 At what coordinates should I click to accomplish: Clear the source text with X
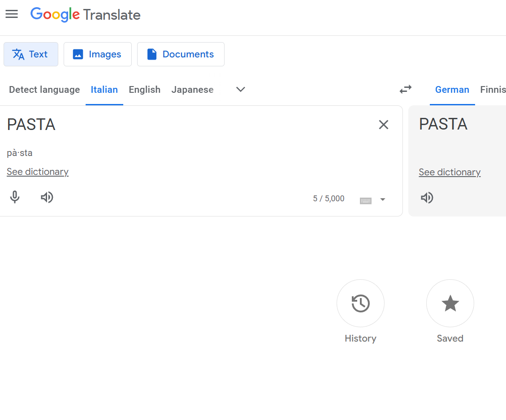[384, 125]
